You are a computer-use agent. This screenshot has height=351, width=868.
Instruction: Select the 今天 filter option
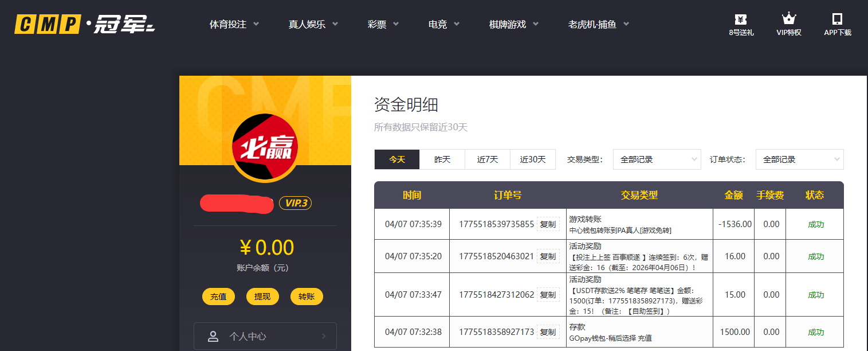(x=396, y=159)
